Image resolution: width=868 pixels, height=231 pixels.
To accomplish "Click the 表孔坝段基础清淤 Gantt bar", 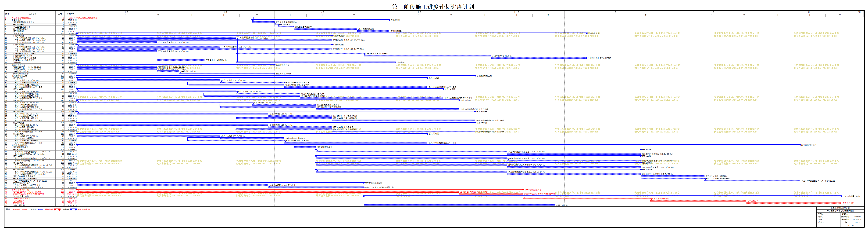I will 305,147.
